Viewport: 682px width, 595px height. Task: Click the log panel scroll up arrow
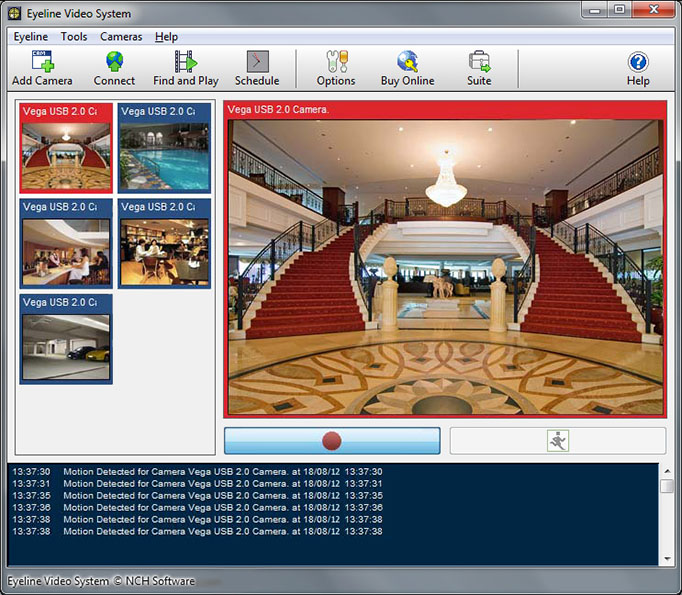(667, 471)
